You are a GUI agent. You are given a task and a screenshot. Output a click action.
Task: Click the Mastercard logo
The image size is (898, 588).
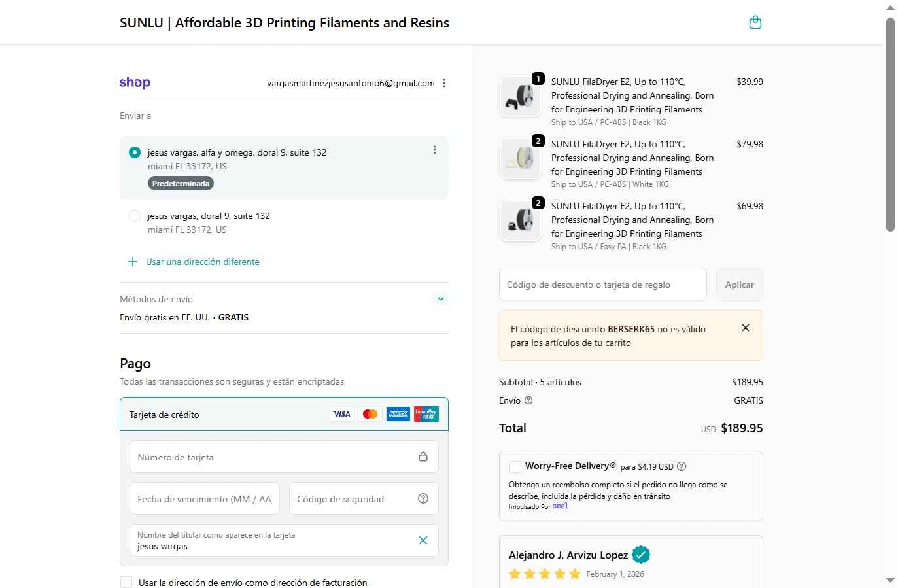[370, 414]
